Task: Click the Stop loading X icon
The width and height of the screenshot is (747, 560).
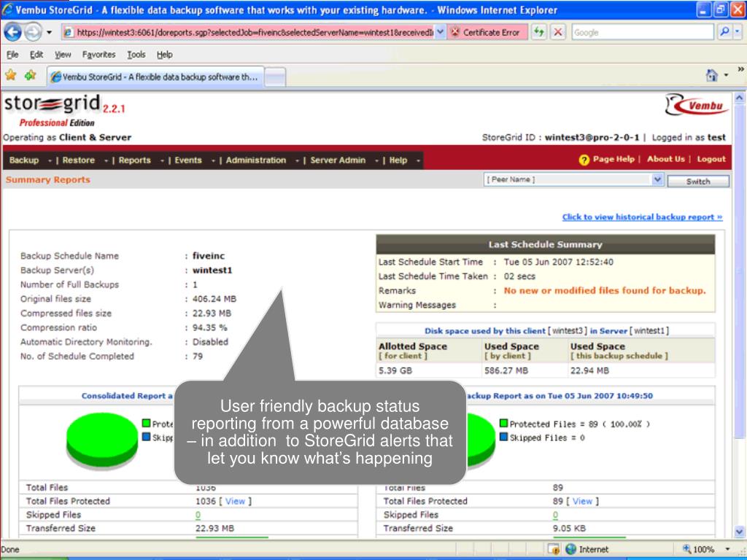Action: pos(558,32)
